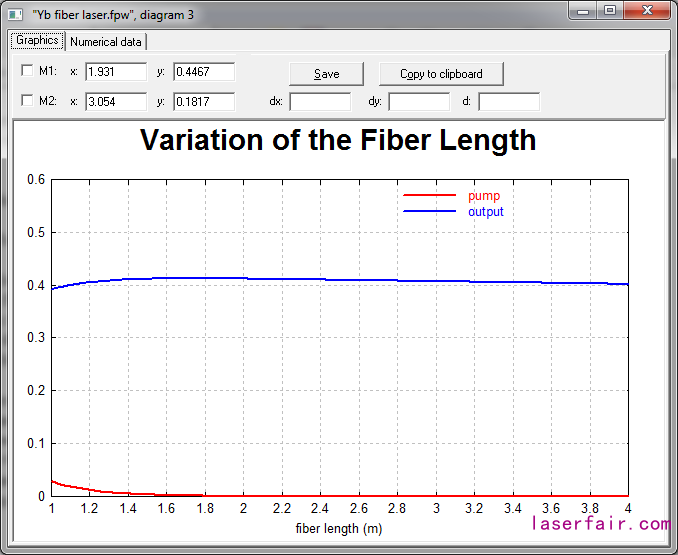
Task: Click the M2 y value field
Action: pyautogui.click(x=204, y=101)
